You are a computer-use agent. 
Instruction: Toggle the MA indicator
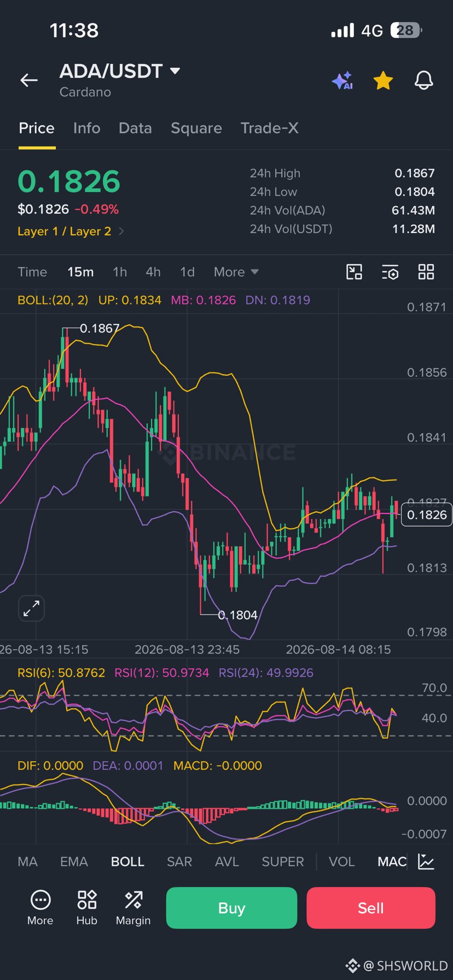27,861
